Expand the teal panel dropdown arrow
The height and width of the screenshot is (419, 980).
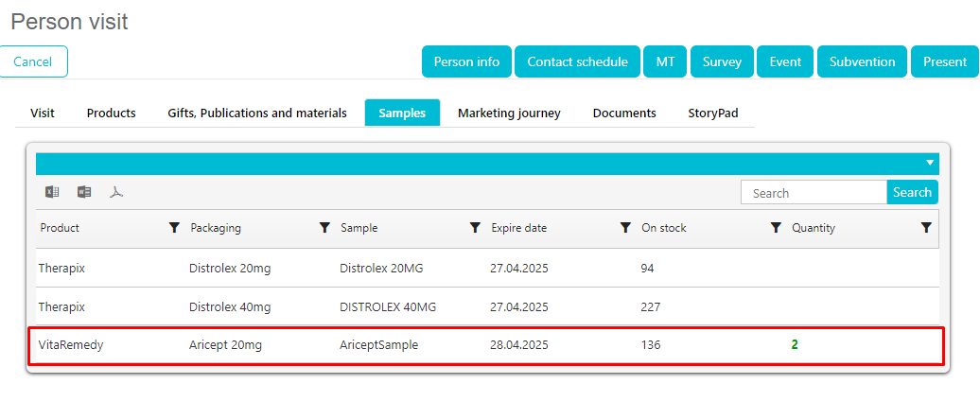coord(930,164)
